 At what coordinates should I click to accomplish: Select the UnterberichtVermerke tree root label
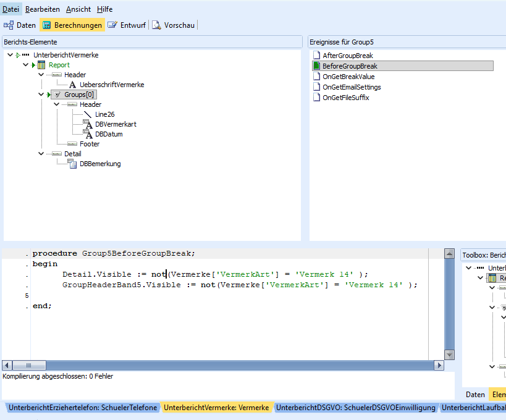coord(66,55)
